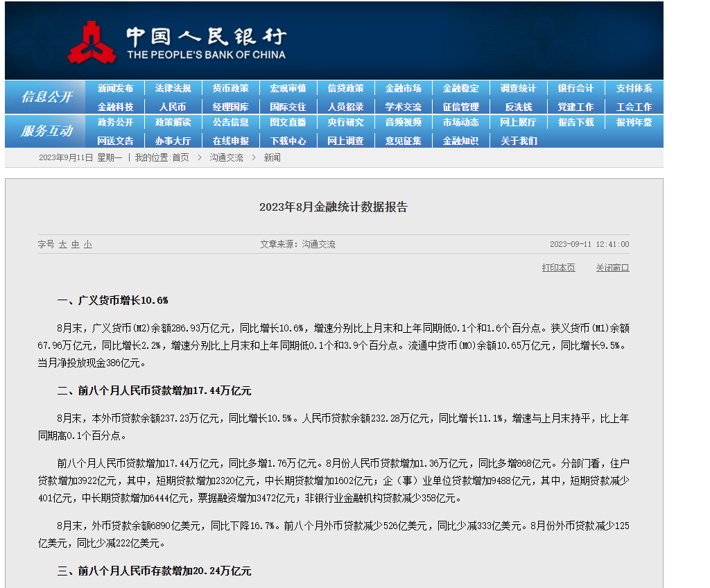Open the 政策解读 menu item
Image resolution: width=710 pixels, height=588 pixels.
(x=173, y=123)
